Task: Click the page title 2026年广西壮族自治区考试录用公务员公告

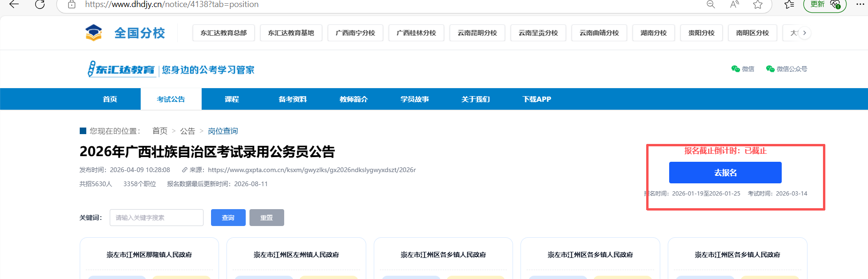Action: click(207, 151)
